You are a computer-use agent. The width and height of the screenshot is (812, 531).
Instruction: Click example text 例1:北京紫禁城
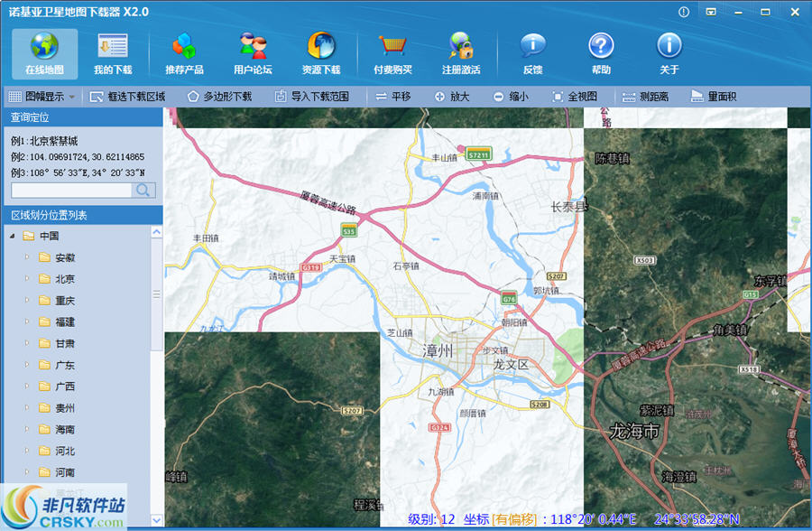44,141
